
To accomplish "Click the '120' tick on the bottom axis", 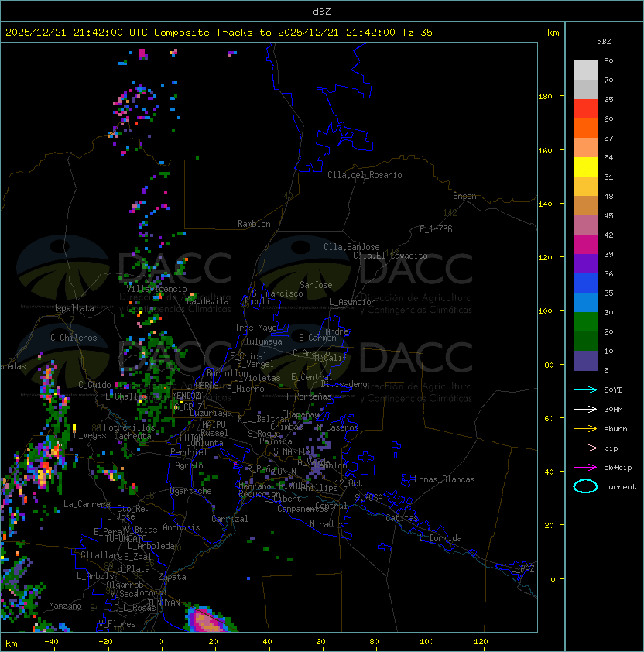I will [x=481, y=642].
